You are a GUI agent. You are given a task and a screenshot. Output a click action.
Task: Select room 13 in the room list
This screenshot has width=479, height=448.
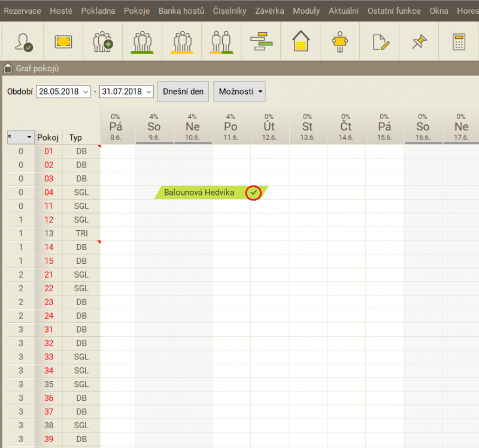(x=49, y=233)
